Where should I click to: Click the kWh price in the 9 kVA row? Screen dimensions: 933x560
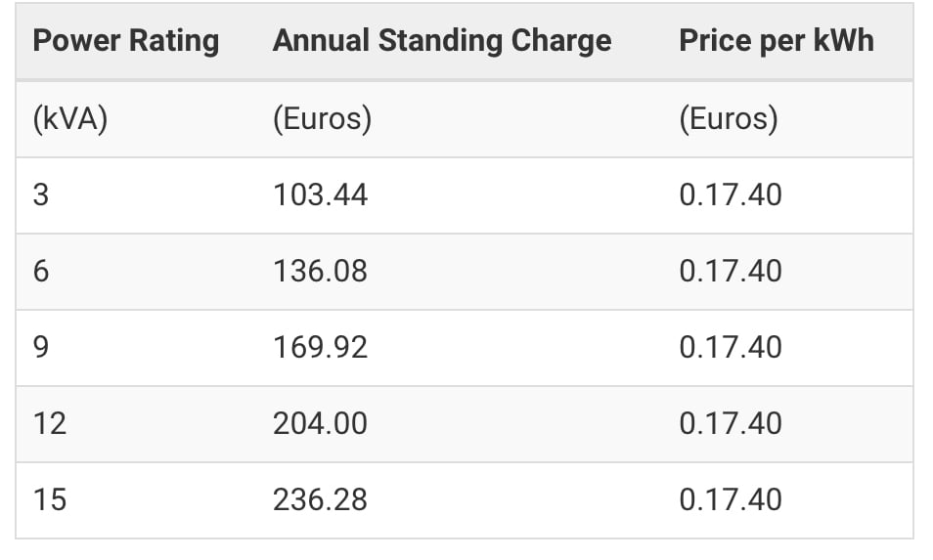tap(731, 348)
